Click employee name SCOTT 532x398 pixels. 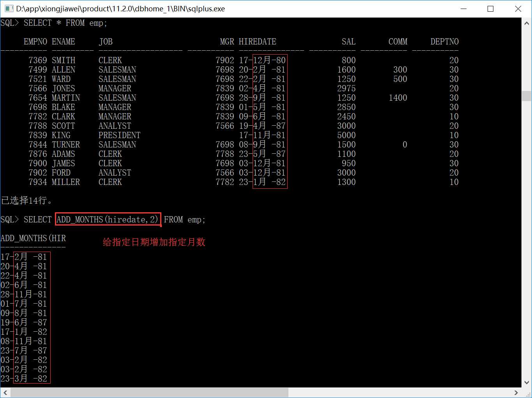pos(64,126)
